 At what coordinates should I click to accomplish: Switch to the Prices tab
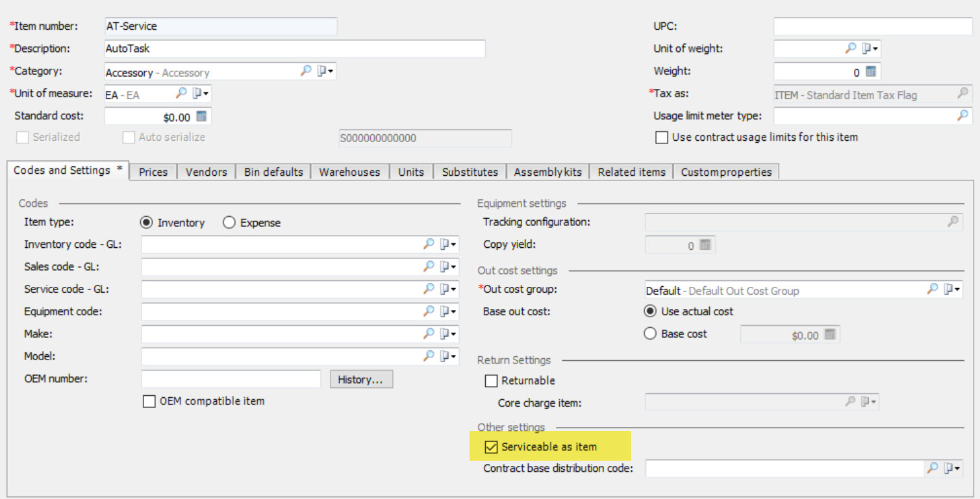(153, 172)
